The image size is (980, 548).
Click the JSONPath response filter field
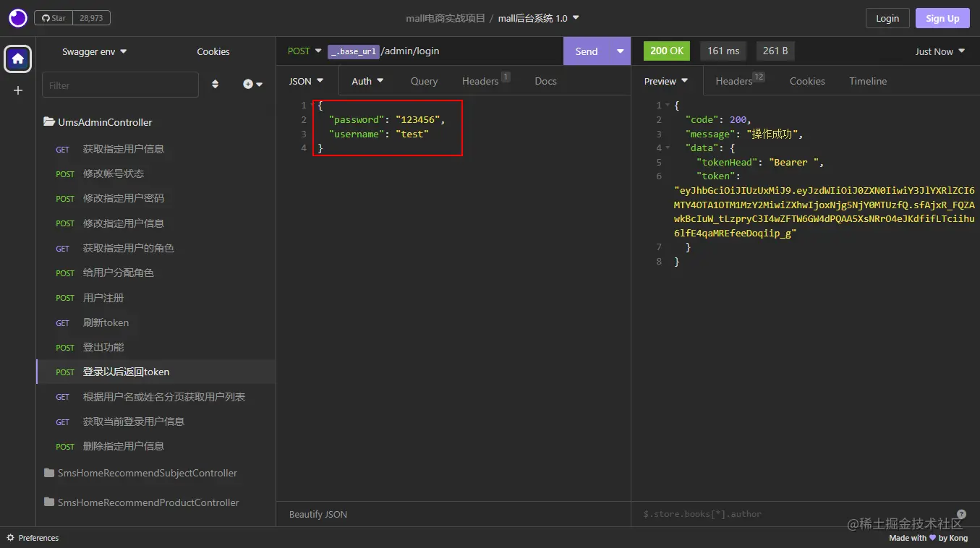pyautogui.click(x=796, y=514)
